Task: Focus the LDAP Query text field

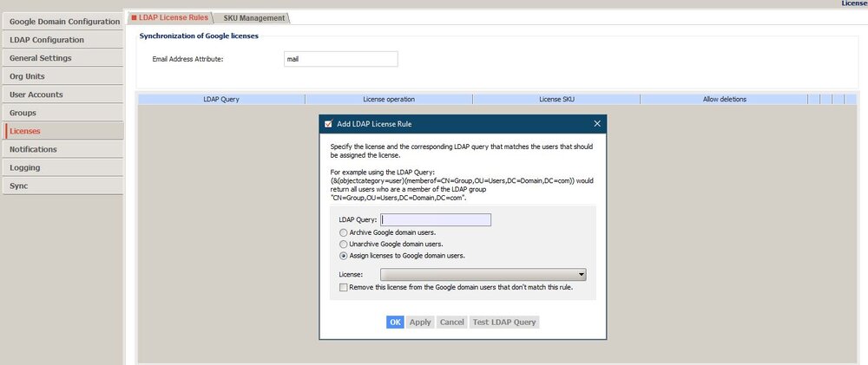Action: [x=436, y=220]
